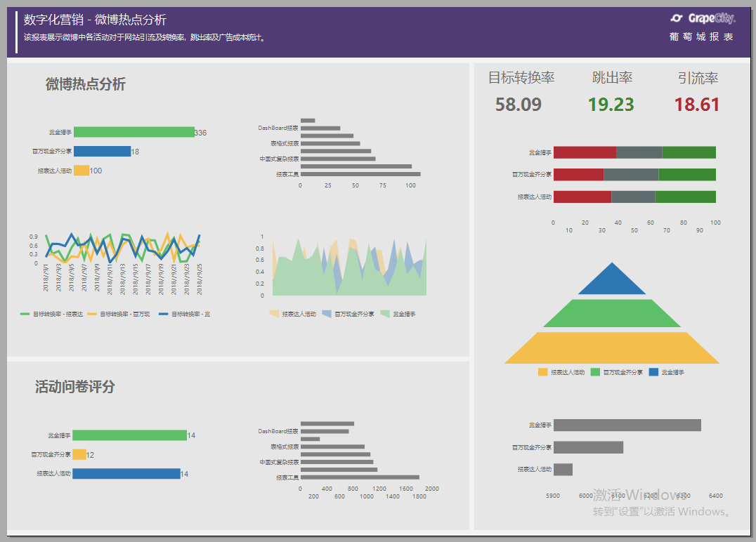Click the red segment of 赏金猎手 stacked bar
The width and height of the screenshot is (756, 542).
click(585, 152)
